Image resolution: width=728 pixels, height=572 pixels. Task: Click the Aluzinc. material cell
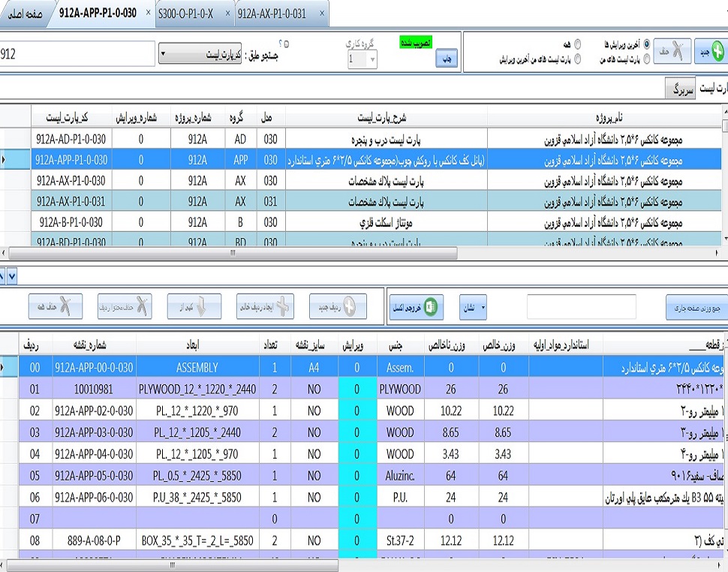[x=400, y=476]
